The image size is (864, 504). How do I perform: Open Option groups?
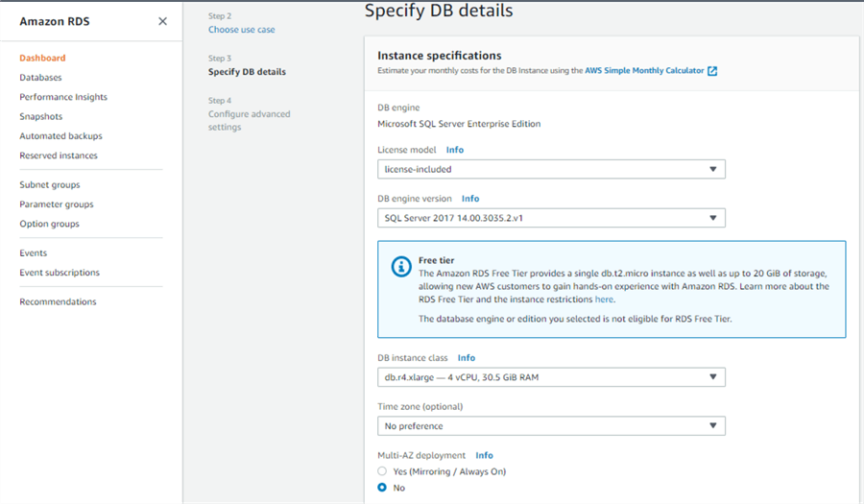[x=50, y=225]
